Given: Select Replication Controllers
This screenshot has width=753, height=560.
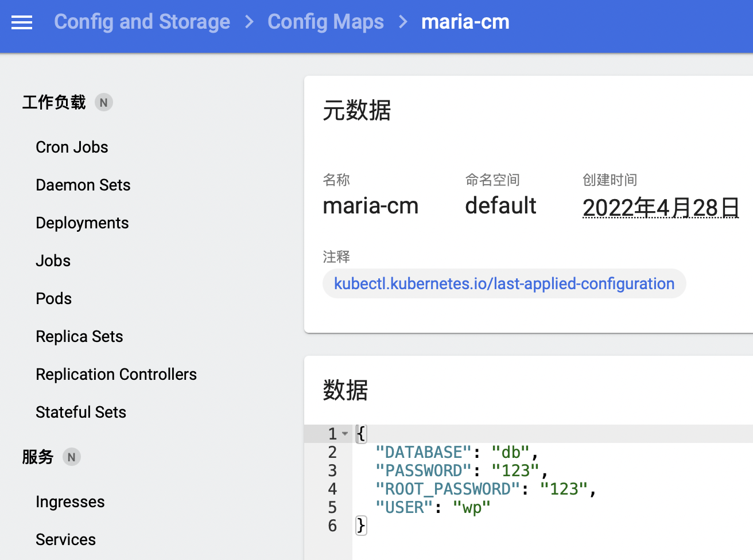Looking at the screenshot, I should [116, 375].
